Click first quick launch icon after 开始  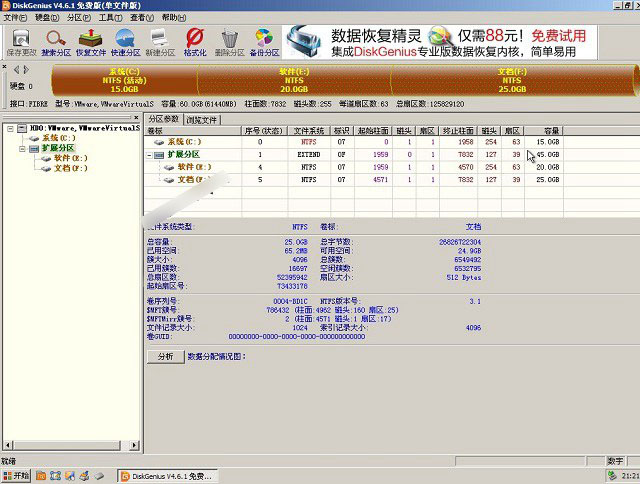[x=41, y=476]
